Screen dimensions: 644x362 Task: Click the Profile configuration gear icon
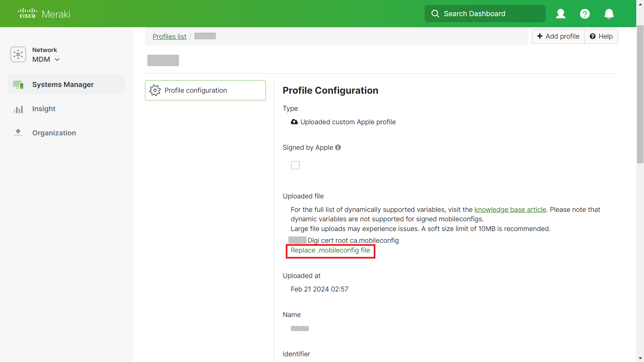[155, 90]
